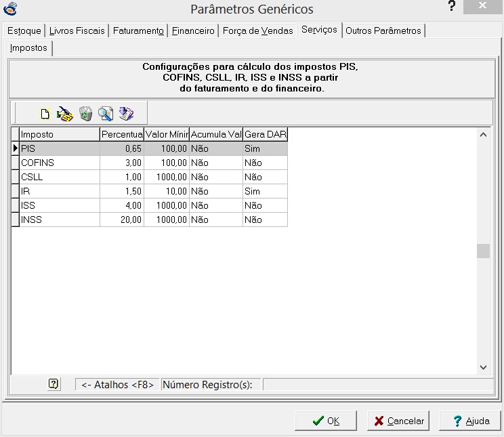
Task: Open help with Ajuda button
Action: click(470, 421)
